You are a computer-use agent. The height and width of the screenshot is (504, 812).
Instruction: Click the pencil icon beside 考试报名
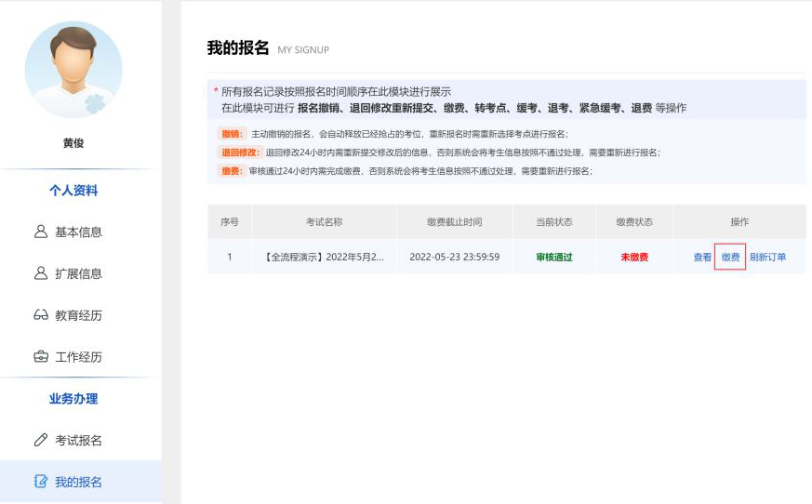pyautogui.click(x=39, y=441)
